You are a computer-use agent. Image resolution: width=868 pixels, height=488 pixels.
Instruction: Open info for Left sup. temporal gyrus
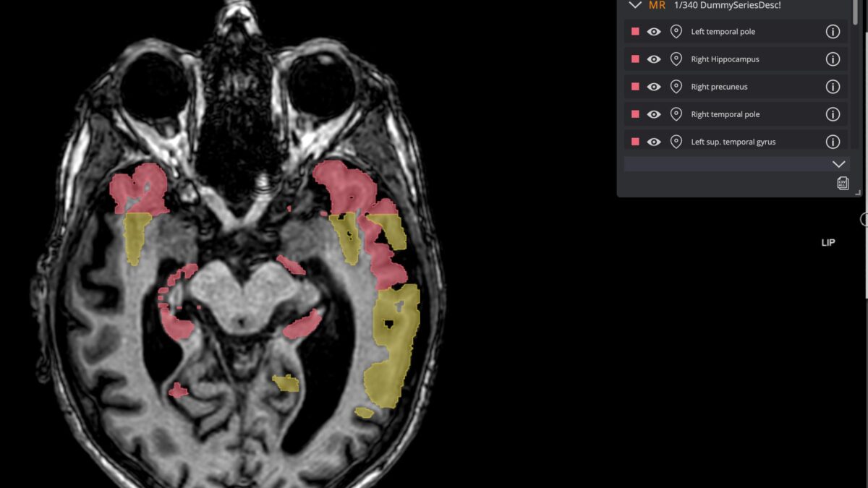pyautogui.click(x=833, y=142)
